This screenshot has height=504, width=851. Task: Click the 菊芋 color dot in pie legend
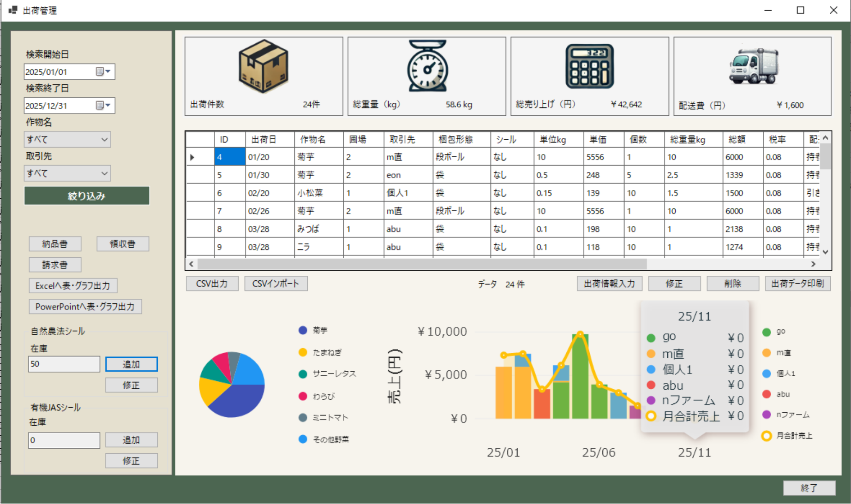point(302,330)
